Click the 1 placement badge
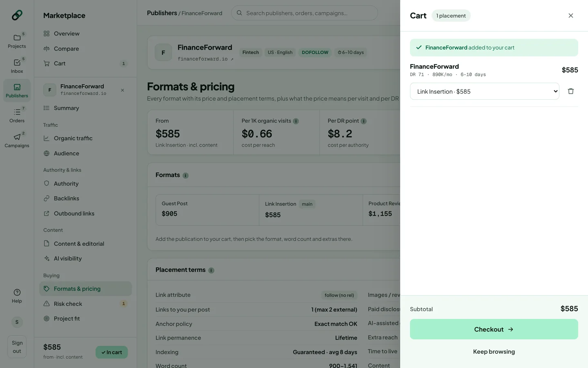 (451, 16)
